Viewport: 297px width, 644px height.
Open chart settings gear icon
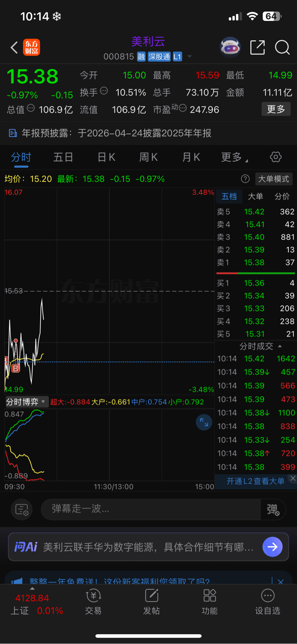coord(276,157)
